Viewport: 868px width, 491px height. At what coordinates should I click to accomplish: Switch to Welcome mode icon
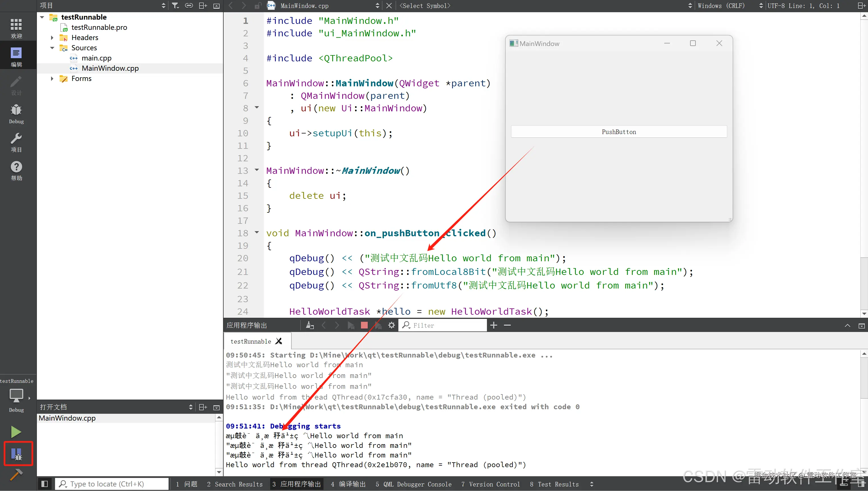click(16, 28)
